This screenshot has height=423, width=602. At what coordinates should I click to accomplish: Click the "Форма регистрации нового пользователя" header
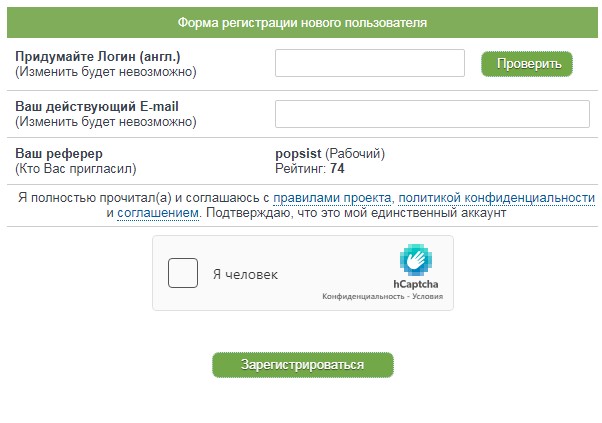coord(302,21)
